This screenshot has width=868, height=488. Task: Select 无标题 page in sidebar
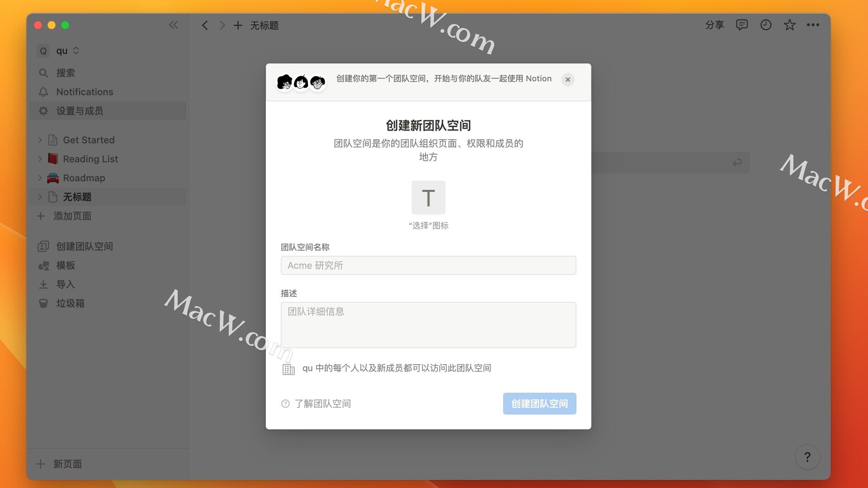(108, 197)
